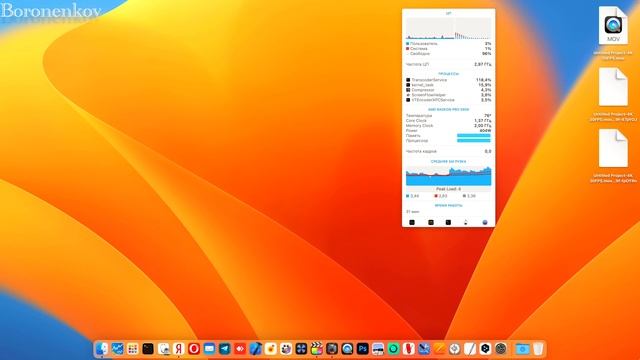Open Compressor app in the Dock

pyautogui.click(x=332, y=349)
